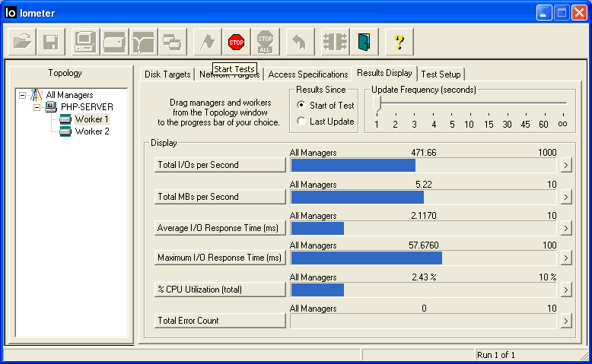The image size is (592, 364).
Task: Minimize the Iometer window
Action: pyautogui.click(x=543, y=13)
